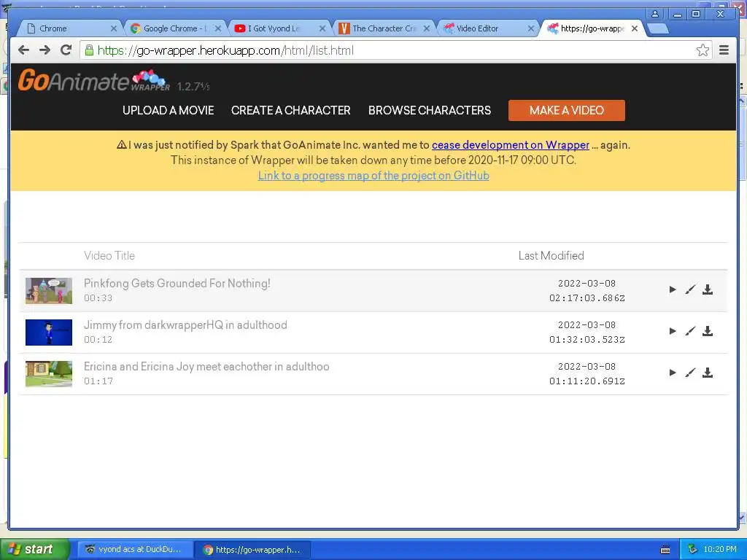Image resolution: width=747 pixels, height=560 pixels.
Task: Click the duration '01:17'
Action: 98,381
